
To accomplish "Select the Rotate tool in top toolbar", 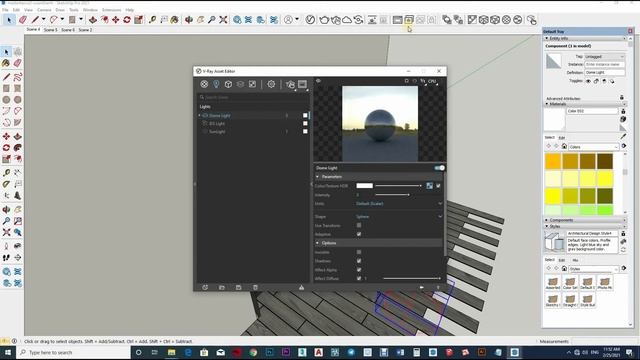I will (127, 20).
